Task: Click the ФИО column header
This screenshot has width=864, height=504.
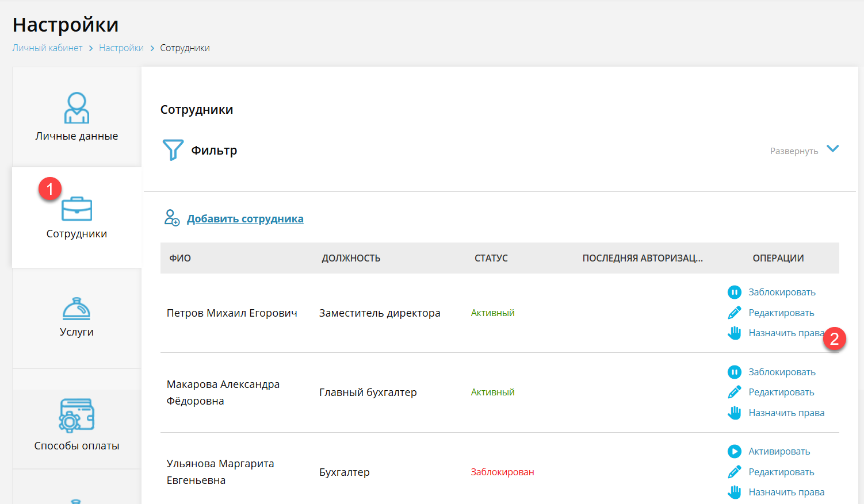Action: pos(180,258)
